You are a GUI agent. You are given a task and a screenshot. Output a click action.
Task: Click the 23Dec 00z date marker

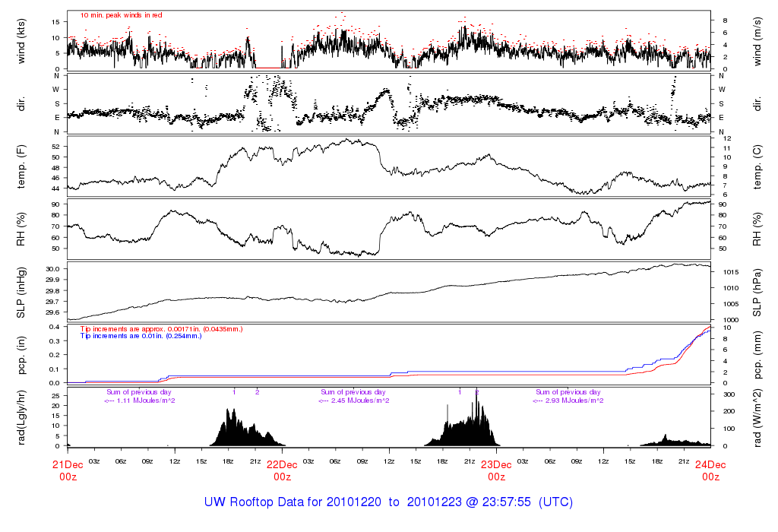(x=496, y=470)
